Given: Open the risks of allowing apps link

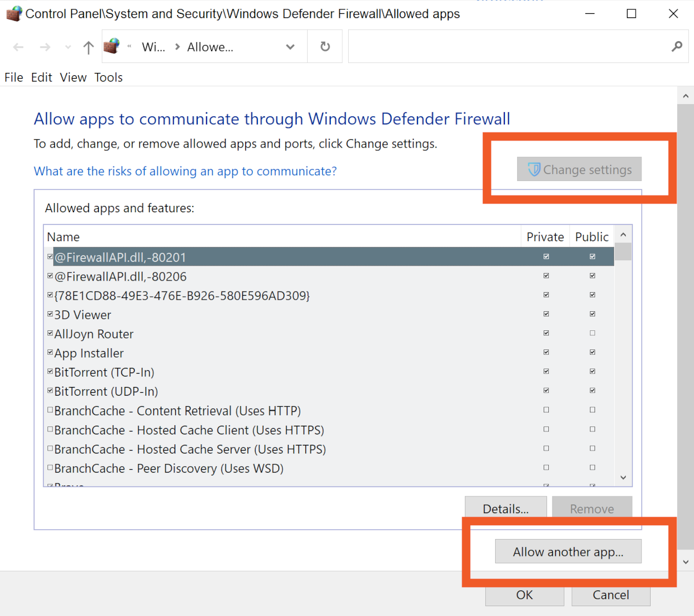Looking at the screenshot, I should (185, 171).
